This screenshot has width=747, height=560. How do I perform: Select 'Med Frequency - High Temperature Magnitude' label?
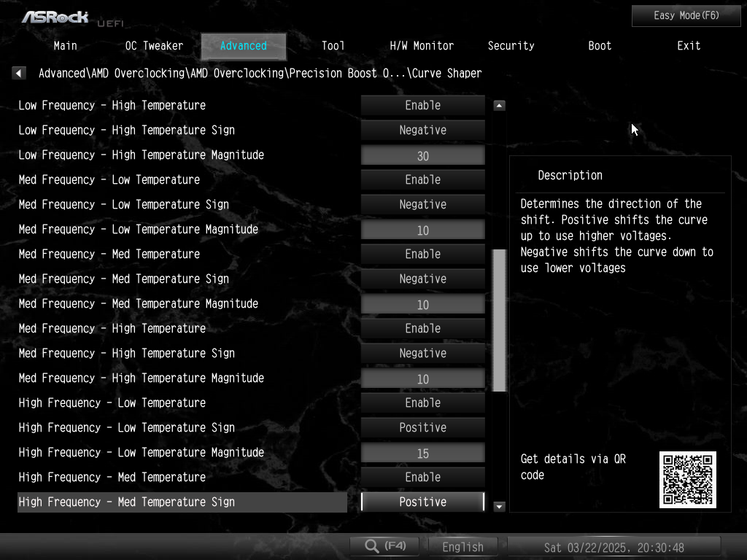[141, 378]
